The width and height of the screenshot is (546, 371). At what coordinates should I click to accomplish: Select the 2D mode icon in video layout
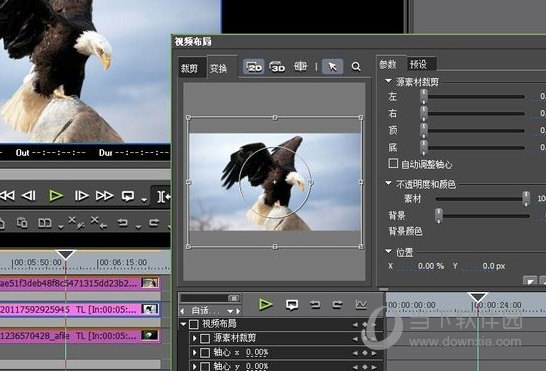tap(254, 67)
